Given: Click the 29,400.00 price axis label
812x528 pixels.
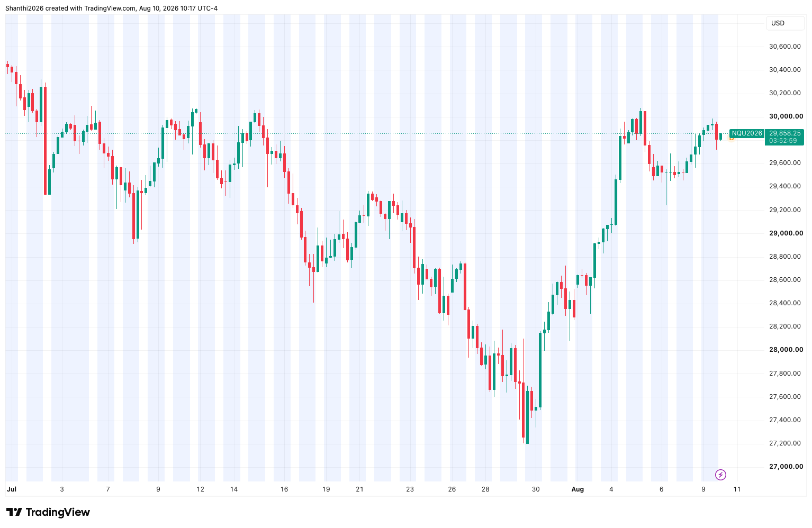Looking at the screenshot, I should pos(785,186).
